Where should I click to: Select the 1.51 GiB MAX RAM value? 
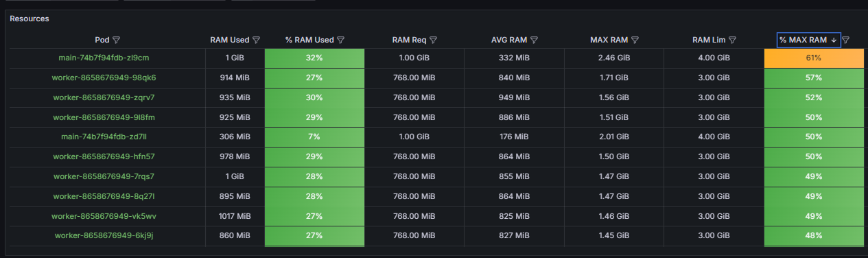(x=614, y=117)
